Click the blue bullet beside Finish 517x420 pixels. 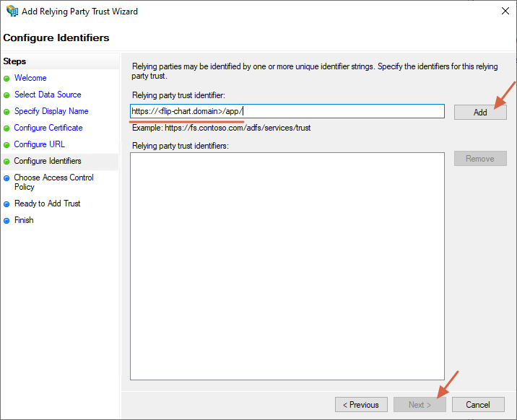point(6,221)
